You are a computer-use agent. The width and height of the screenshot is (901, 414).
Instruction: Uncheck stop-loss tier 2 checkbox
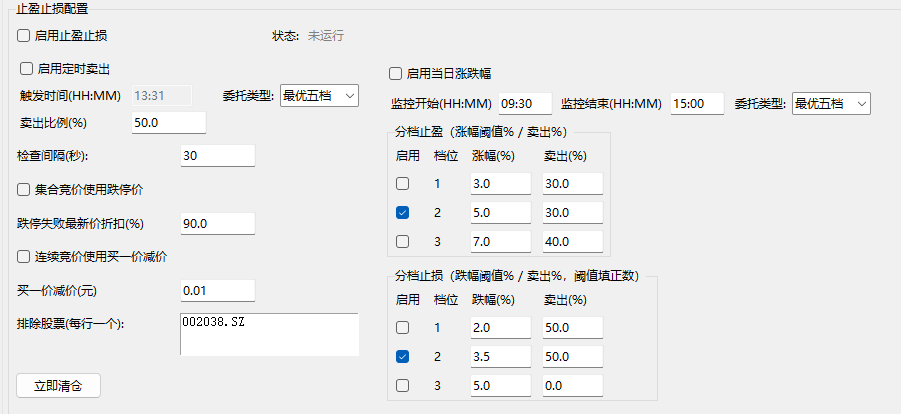tap(403, 356)
